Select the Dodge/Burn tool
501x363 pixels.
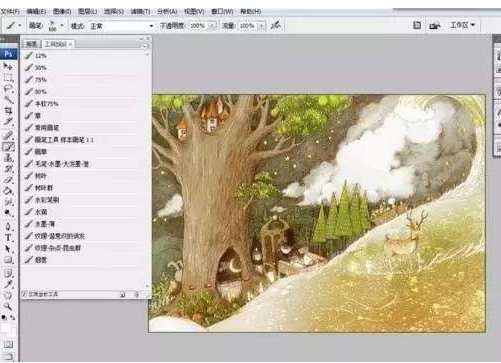(8, 213)
